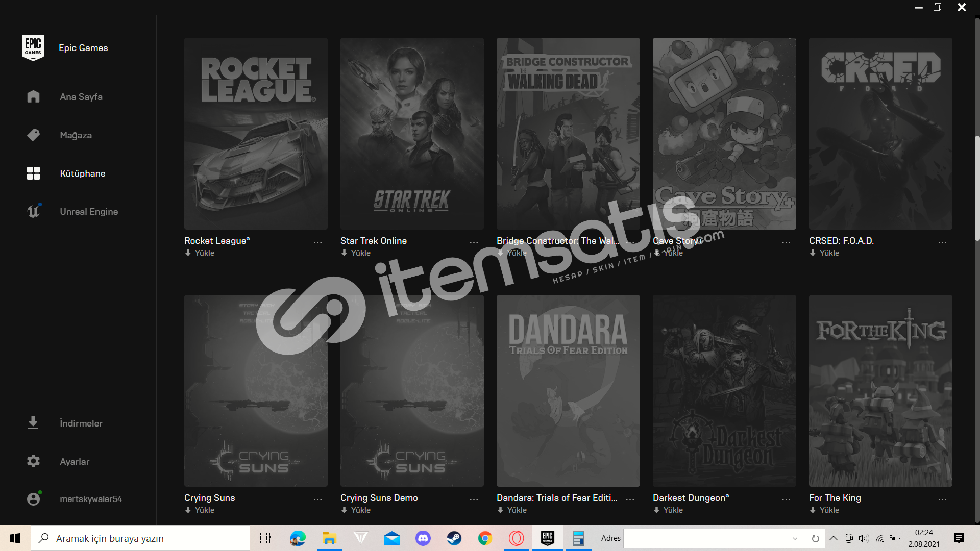Open Ayarlar menu item
Screen dimensions: 980x551
(x=75, y=461)
